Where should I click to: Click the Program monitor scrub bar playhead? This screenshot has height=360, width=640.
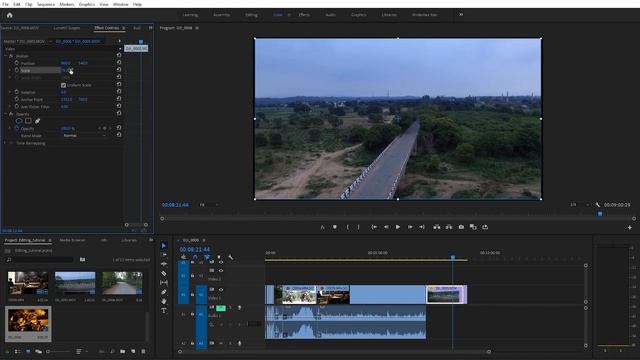[x=600, y=213]
